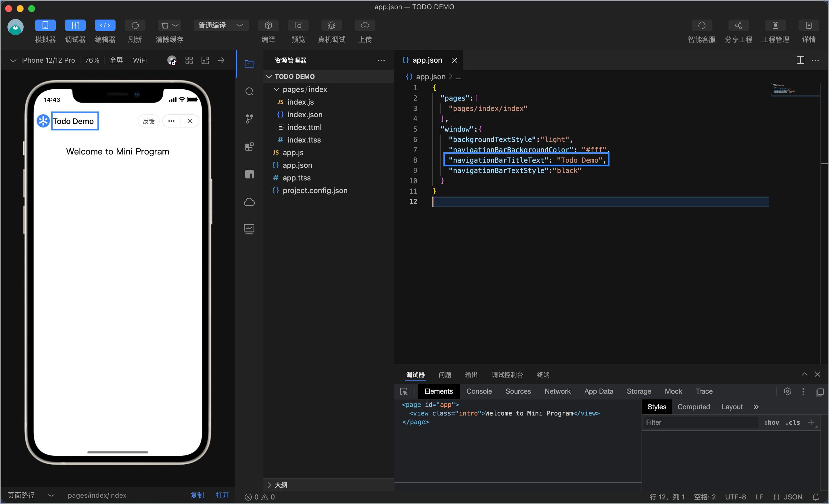Click the styles Filter input field

[701, 423]
